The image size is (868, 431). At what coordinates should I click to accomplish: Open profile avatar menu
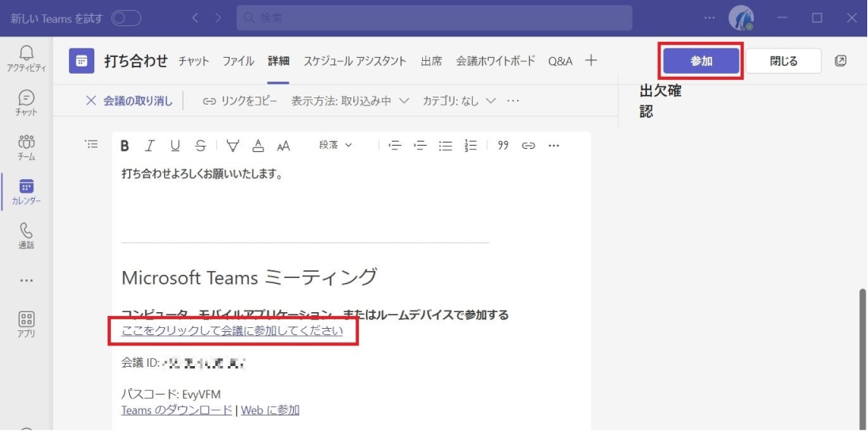(x=740, y=18)
